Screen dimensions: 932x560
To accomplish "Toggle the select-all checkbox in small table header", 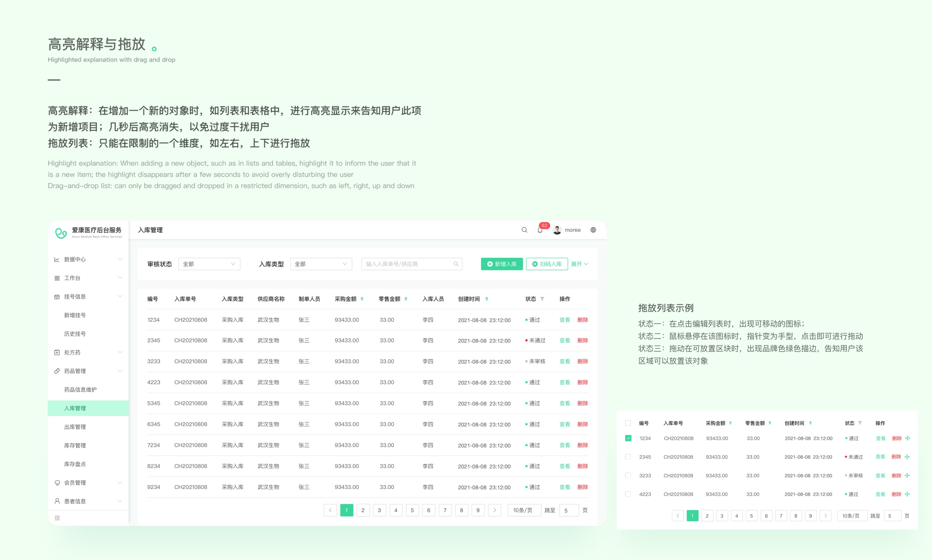I will tap(628, 423).
